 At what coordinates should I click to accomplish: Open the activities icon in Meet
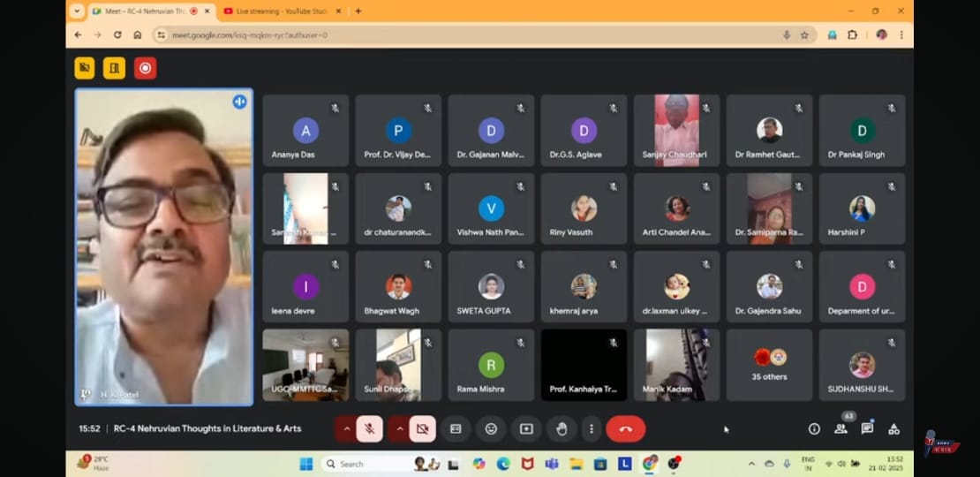pyautogui.click(x=893, y=428)
